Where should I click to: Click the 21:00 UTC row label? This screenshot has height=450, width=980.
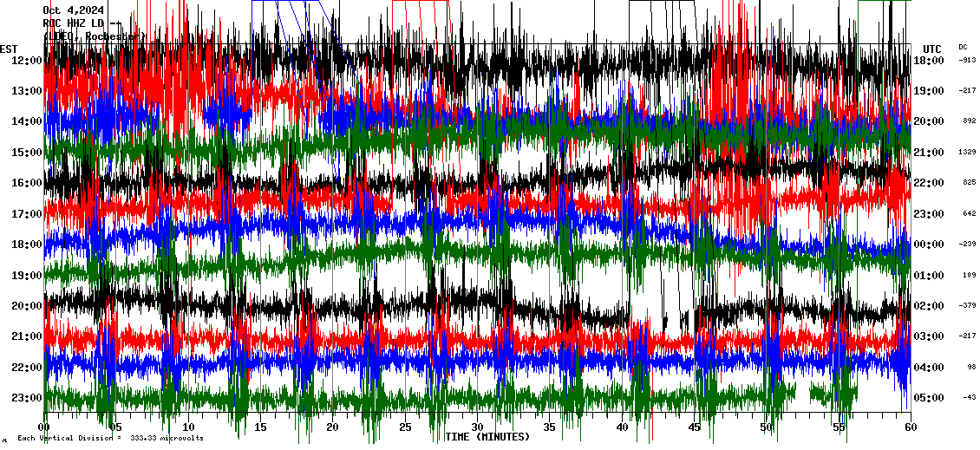point(929,153)
